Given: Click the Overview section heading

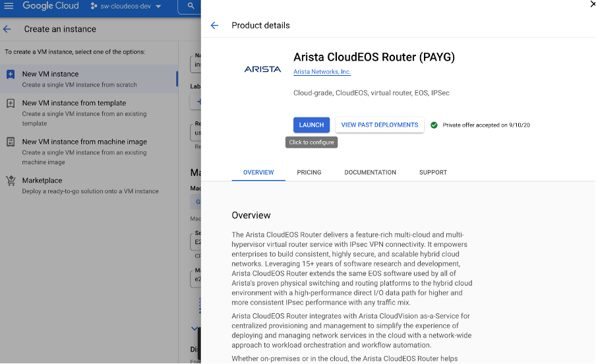Looking at the screenshot, I should (x=251, y=215).
